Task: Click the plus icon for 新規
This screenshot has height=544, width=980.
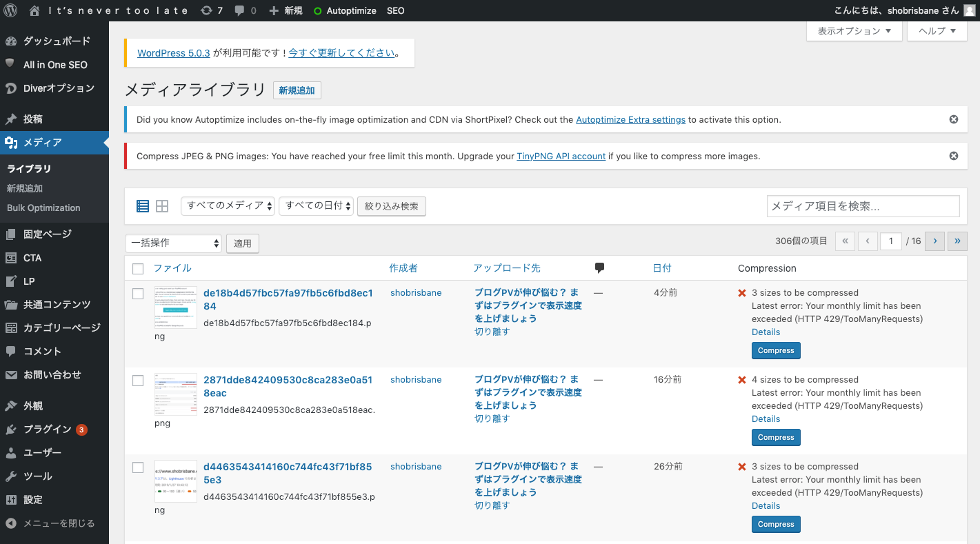Action: point(274,10)
